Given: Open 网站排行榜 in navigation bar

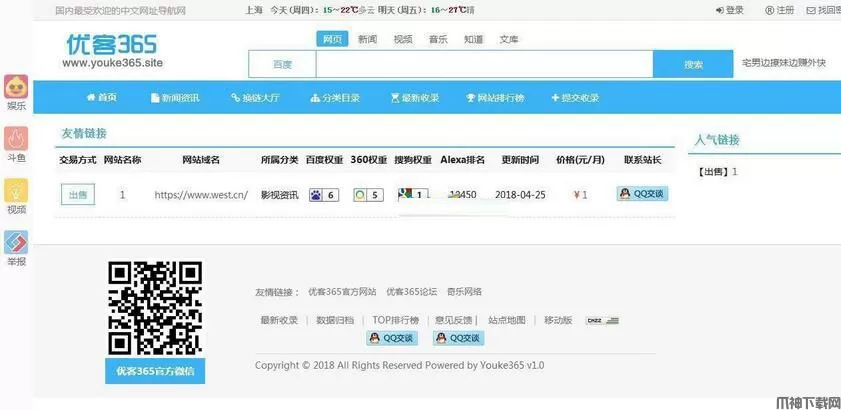Looking at the screenshot, I should pos(496,98).
